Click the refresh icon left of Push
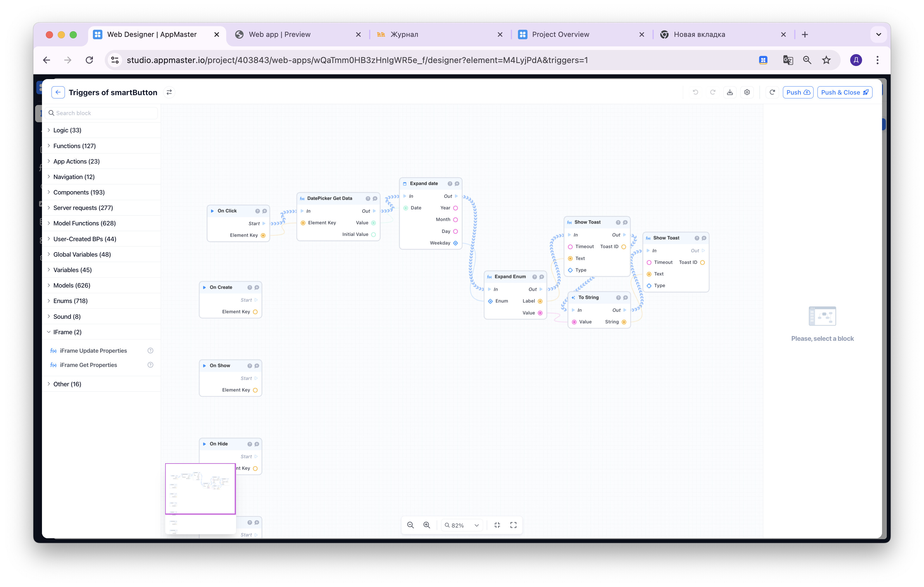The image size is (924, 587). pyautogui.click(x=772, y=92)
